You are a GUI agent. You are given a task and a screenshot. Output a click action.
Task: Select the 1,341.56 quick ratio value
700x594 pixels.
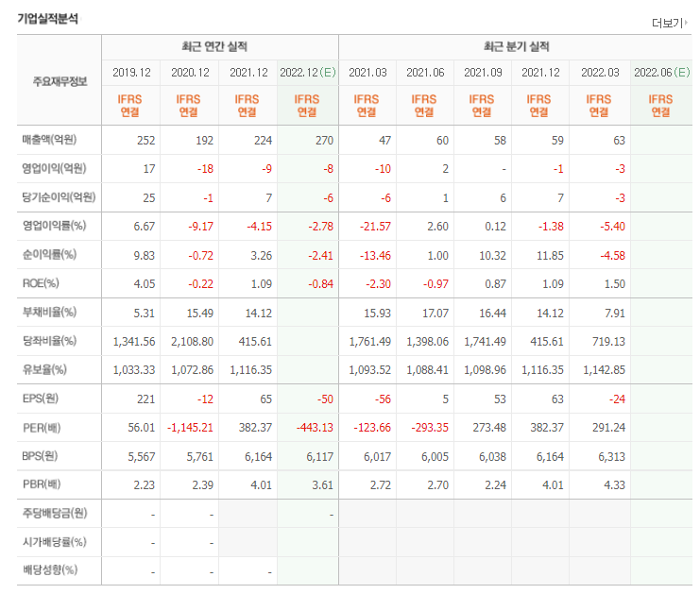point(134,342)
